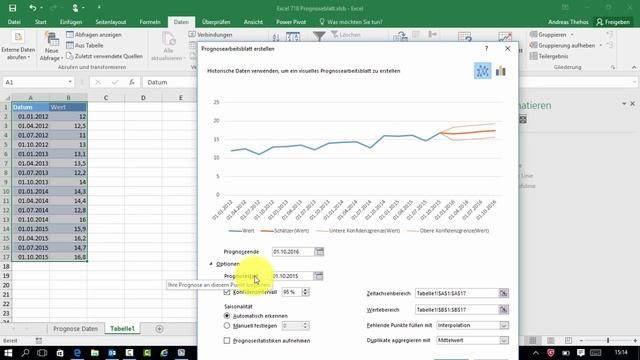Click the Freigeben share button

point(613,22)
